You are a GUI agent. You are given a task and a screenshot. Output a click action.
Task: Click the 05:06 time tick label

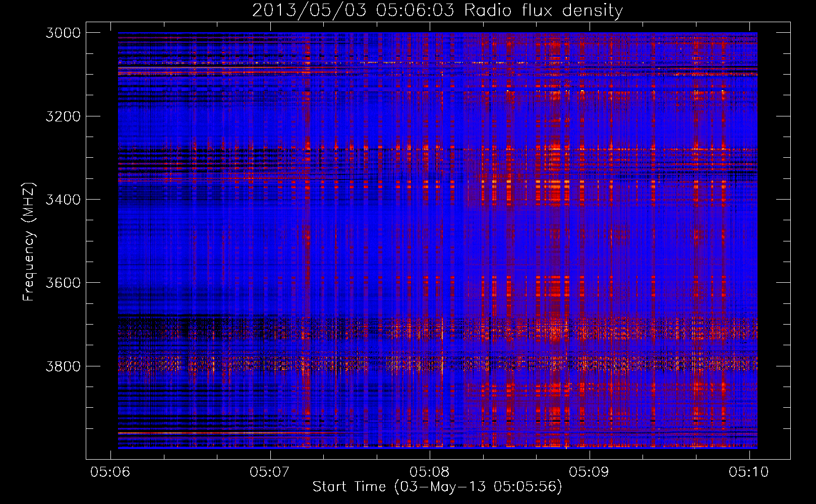coord(110,472)
